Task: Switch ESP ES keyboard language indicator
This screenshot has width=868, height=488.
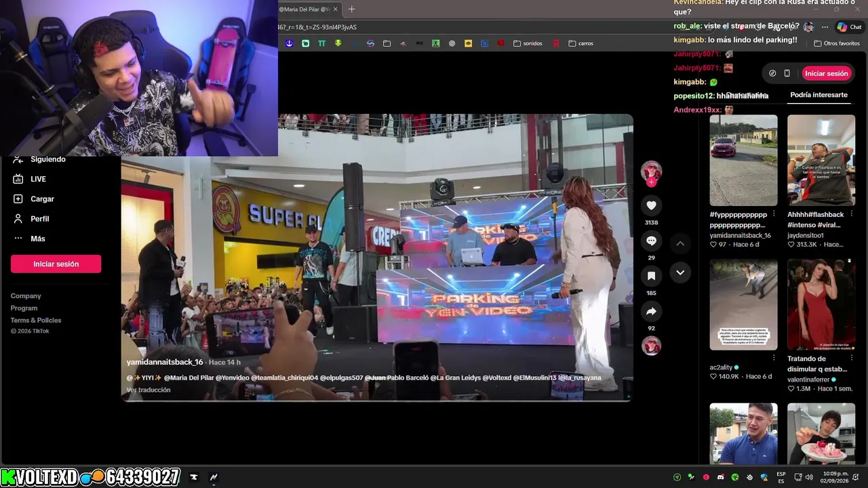Action: click(x=781, y=477)
